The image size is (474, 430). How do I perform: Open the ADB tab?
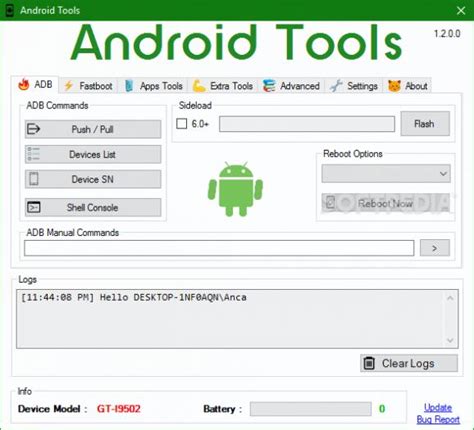(35, 84)
